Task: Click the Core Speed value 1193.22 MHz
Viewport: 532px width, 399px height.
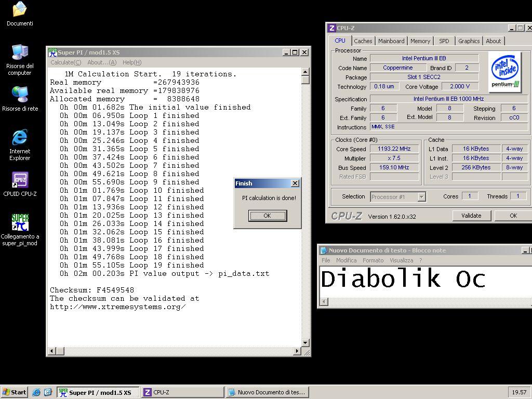Action: [x=394, y=149]
